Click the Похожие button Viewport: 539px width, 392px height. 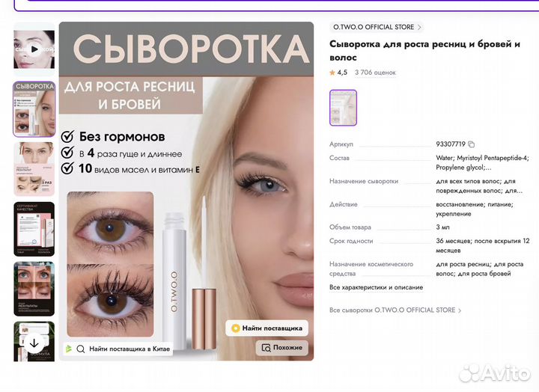click(282, 348)
